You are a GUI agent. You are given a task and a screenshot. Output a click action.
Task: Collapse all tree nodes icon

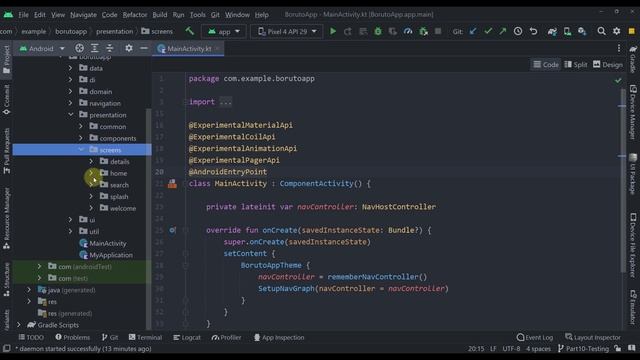110,49
